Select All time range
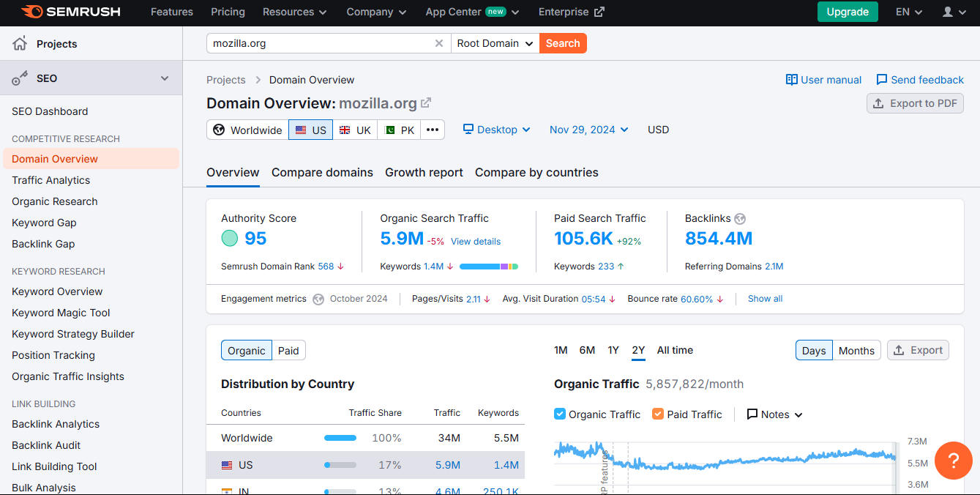This screenshot has width=980, height=495. click(675, 350)
